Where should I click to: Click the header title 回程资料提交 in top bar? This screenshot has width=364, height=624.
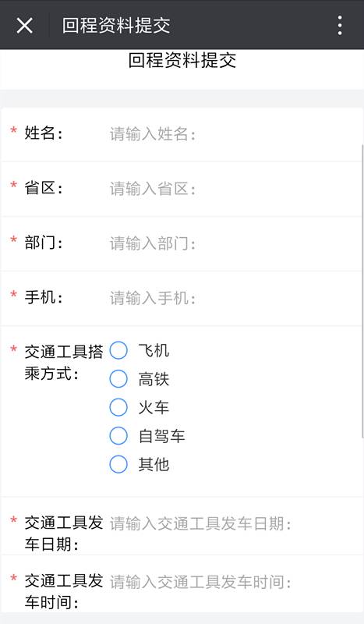point(116,26)
